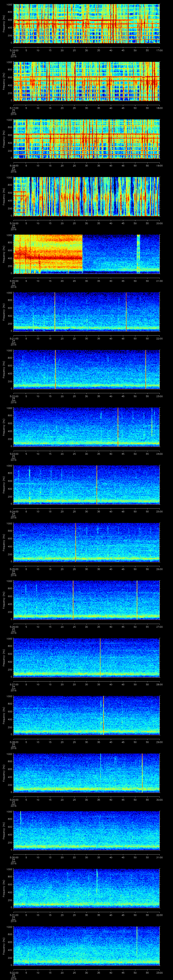Click the '5:18:00' start time label
Image resolution: width=173 pixels, height=980 pixels.
(x=14, y=166)
